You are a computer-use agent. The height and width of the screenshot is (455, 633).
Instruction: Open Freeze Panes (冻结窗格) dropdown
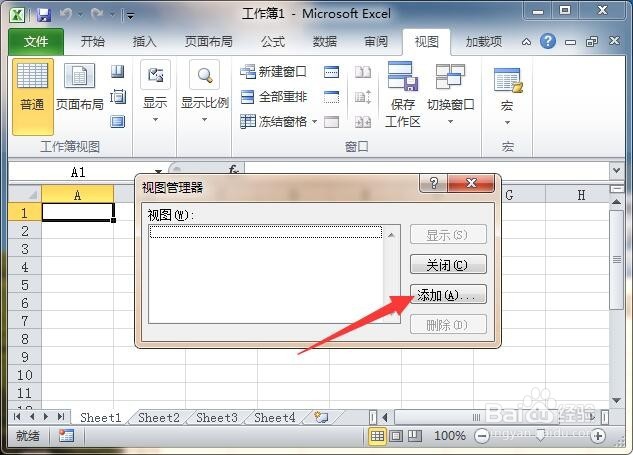[x=278, y=122]
